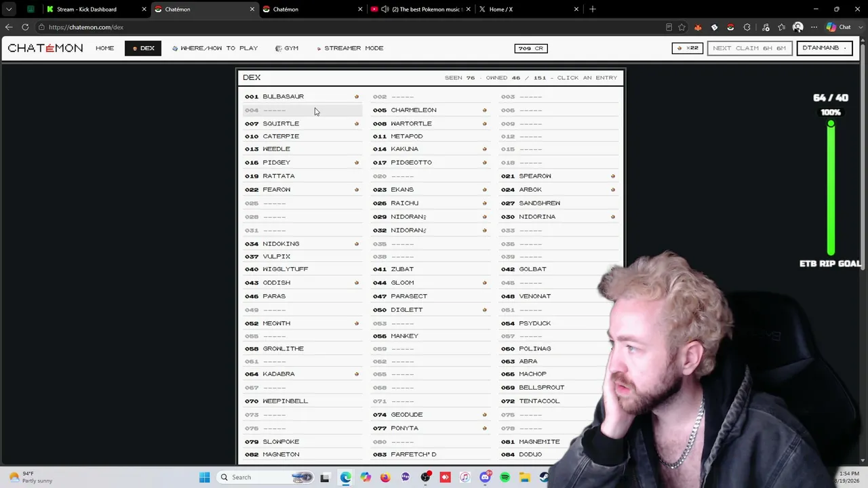The width and height of the screenshot is (868, 488).
Task: Switch to STREAMER MODE
Action: (350, 48)
